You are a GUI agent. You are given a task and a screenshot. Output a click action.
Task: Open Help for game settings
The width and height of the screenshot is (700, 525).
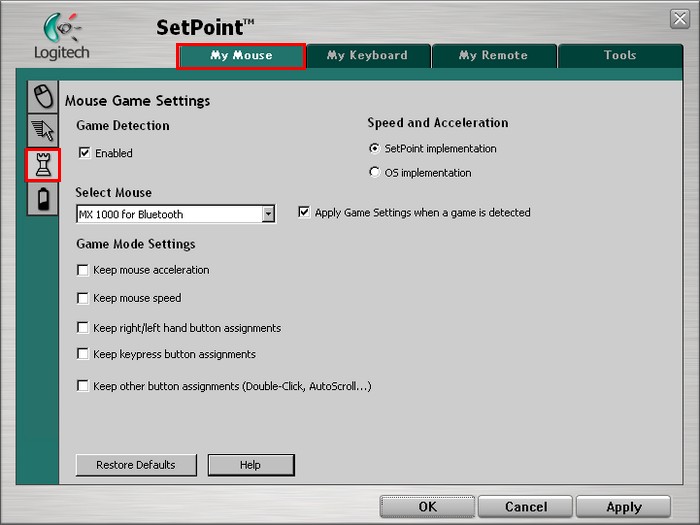tap(251, 465)
